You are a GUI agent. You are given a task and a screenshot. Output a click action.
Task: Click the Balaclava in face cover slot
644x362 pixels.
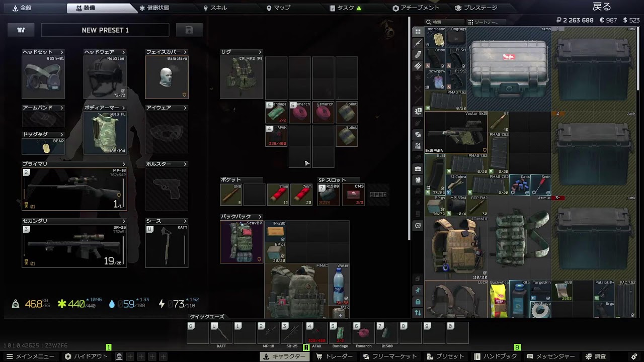click(x=167, y=77)
